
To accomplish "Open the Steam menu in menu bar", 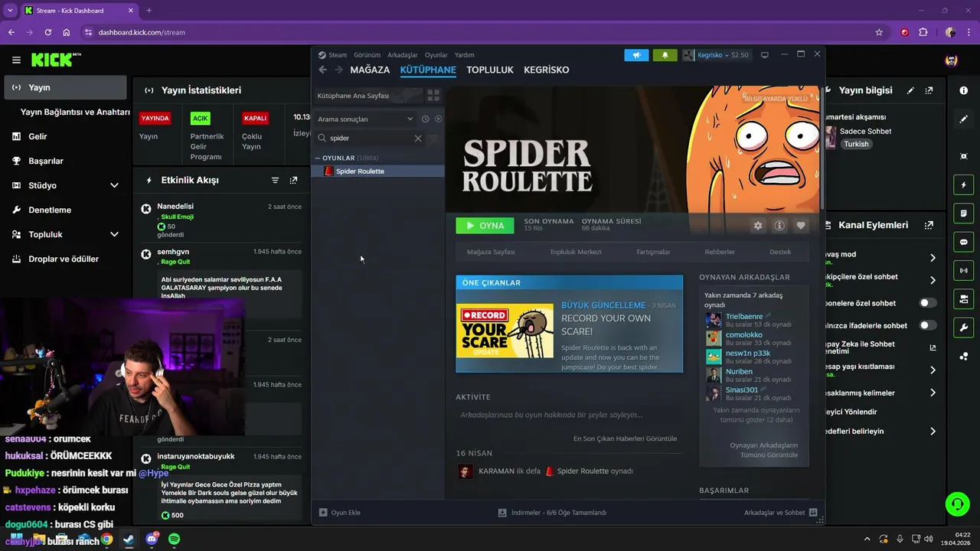I will [338, 55].
